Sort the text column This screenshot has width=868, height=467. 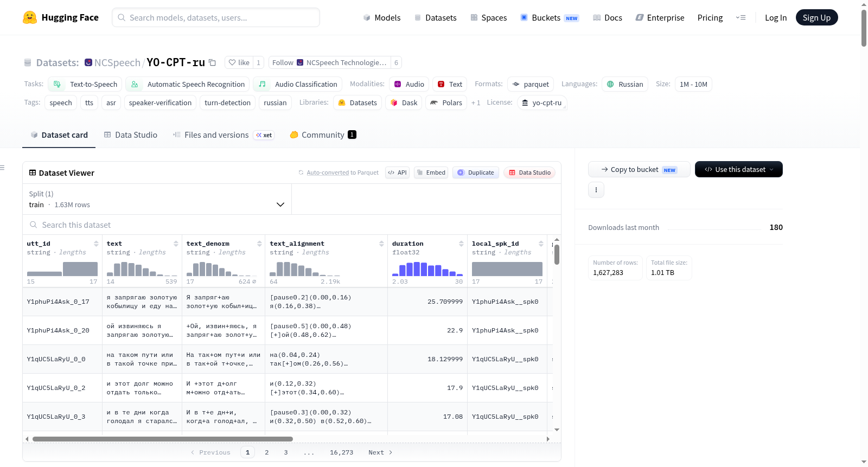click(x=176, y=244)
